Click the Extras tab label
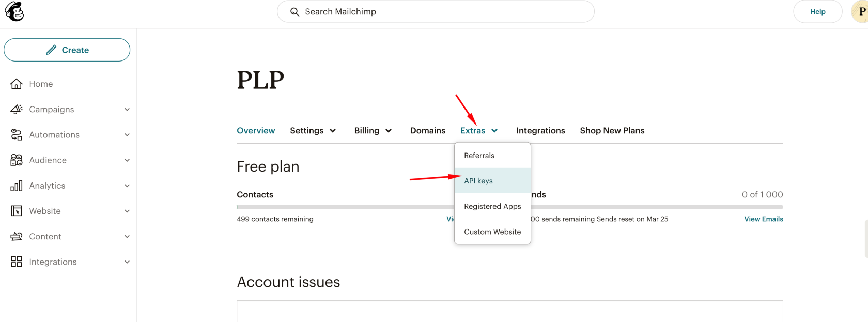868x322 pixels. tap(473, 131)
